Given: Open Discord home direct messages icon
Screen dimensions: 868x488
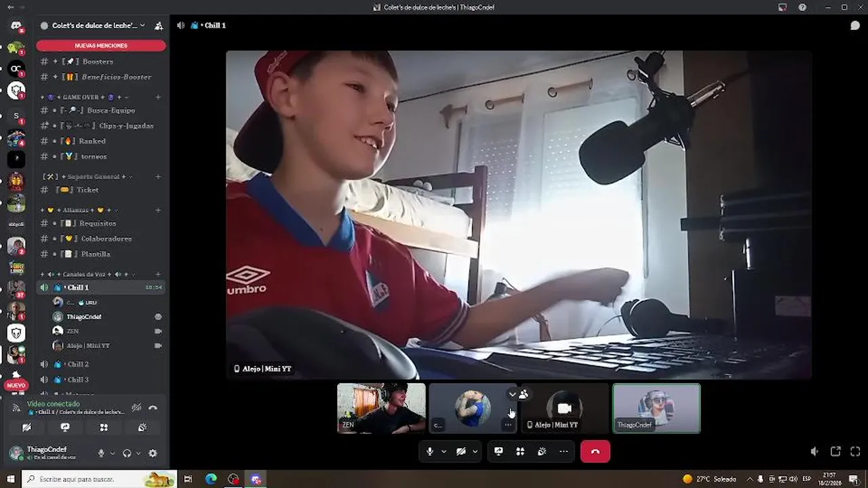Looking at the screenshot, I should pyautogui.click(x=16, y=26).
